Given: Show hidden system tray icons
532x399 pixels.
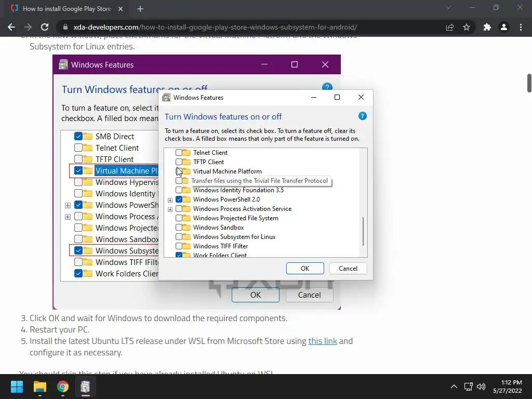Looking at the screenshot, I should pos(454,387).
